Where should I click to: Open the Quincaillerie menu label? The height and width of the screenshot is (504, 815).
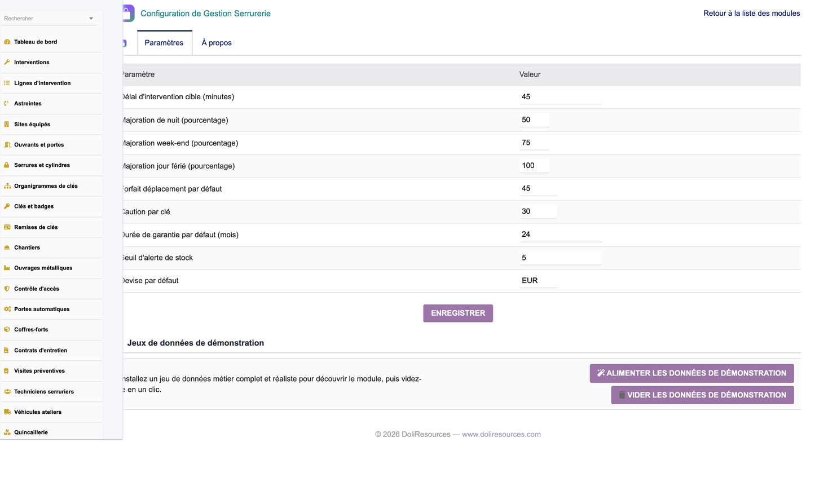(x=31, y=432)
